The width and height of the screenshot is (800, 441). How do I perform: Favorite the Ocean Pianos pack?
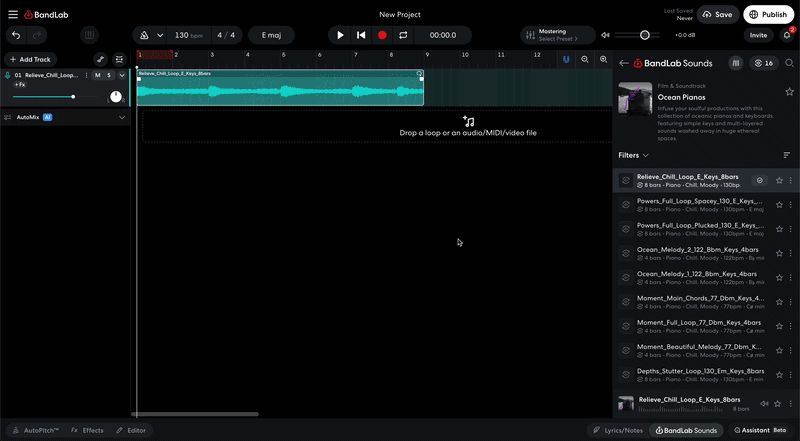[790, 92]
